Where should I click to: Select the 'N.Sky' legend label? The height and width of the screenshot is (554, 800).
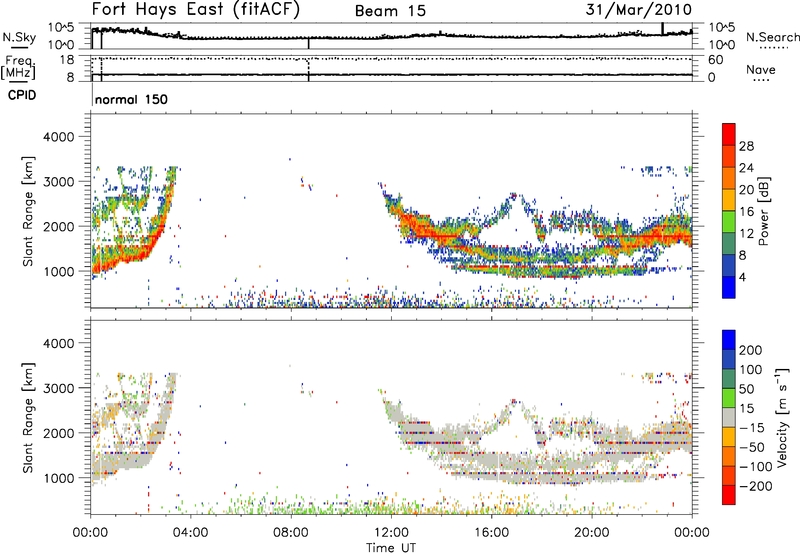(x=19, y=37)
